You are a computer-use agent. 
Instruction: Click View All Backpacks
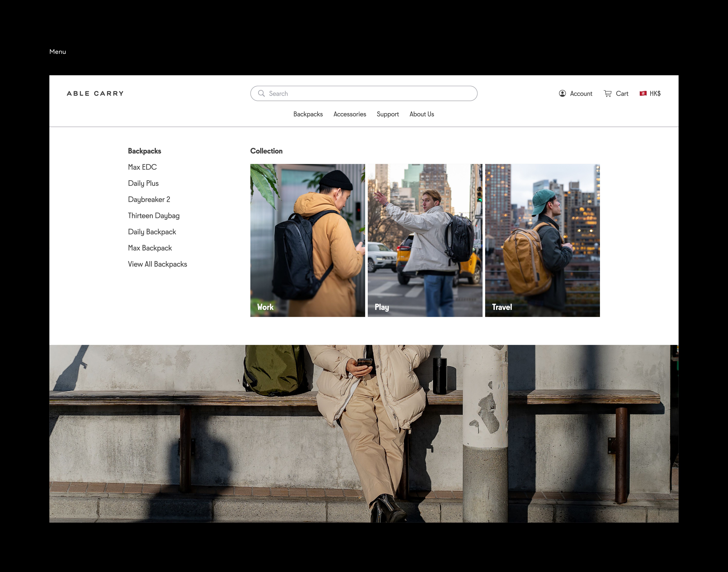click(157, 264)
